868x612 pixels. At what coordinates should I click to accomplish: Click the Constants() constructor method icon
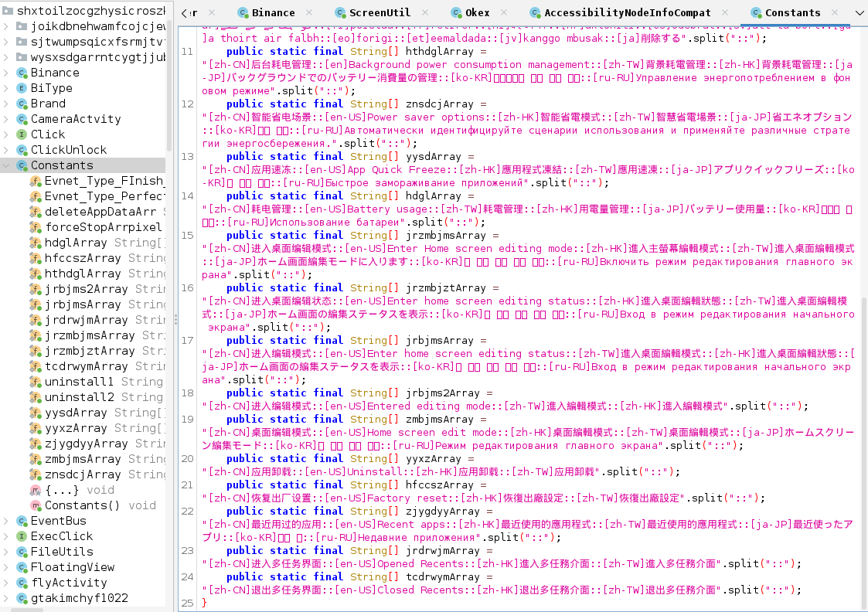tap(36, 505)
